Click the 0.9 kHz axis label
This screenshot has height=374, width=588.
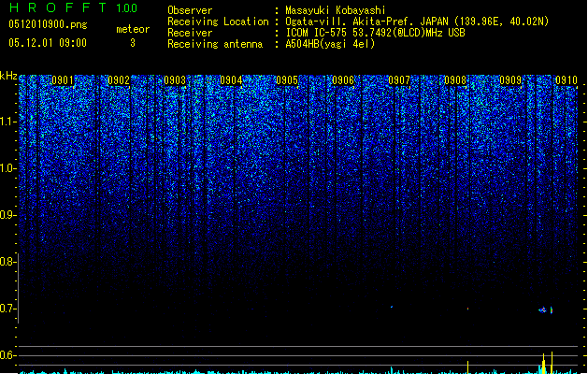8,215
